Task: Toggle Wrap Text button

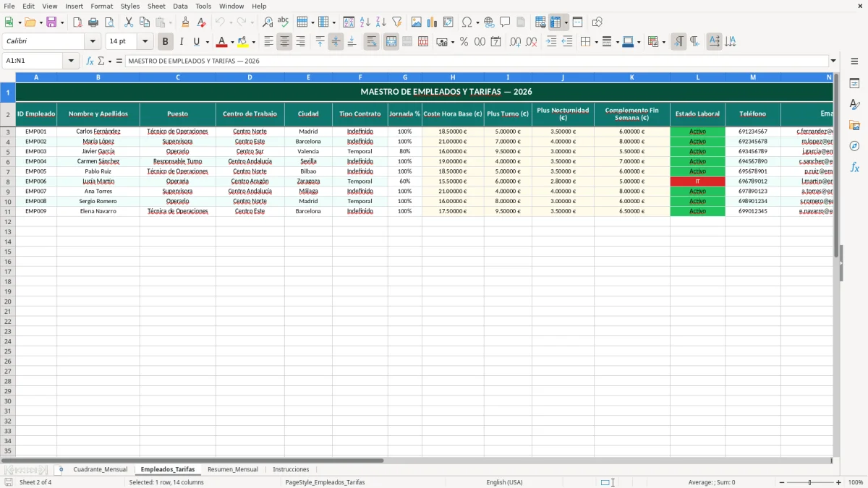Action: click(372, 42)
